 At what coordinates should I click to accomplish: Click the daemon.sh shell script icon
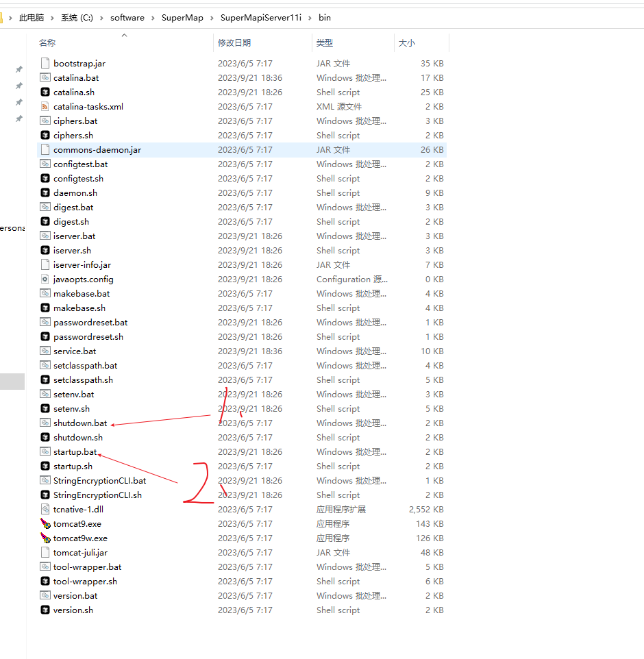[45, 193]
